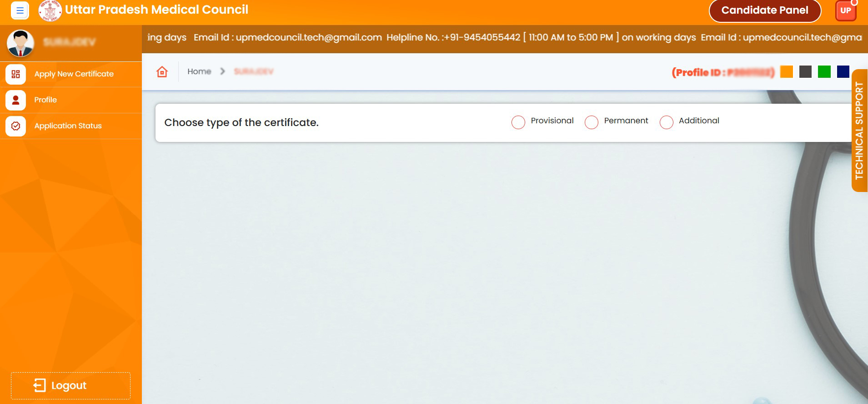Image resolution: width=868 pixels, height=404 pixels.
Task: Open the Application Status menu item
Action: pyautogui.click(x=68, y=126)
